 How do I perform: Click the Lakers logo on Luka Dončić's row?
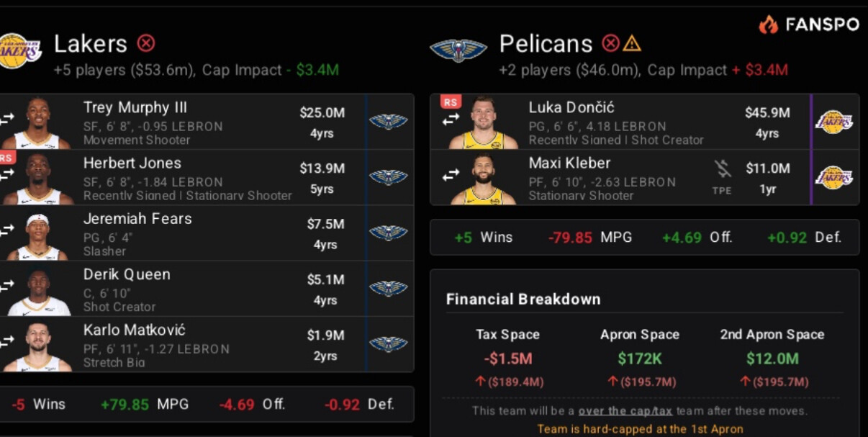click(x=833, y=121)
